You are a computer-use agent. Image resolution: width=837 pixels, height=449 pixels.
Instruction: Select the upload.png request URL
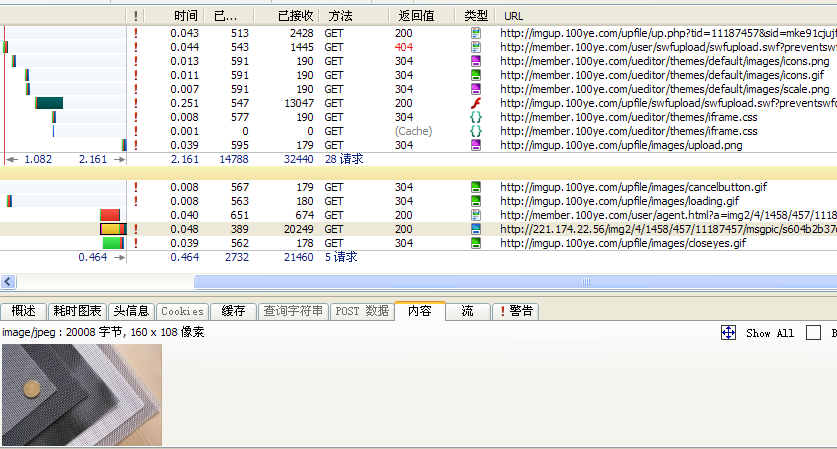click(621, 145)
